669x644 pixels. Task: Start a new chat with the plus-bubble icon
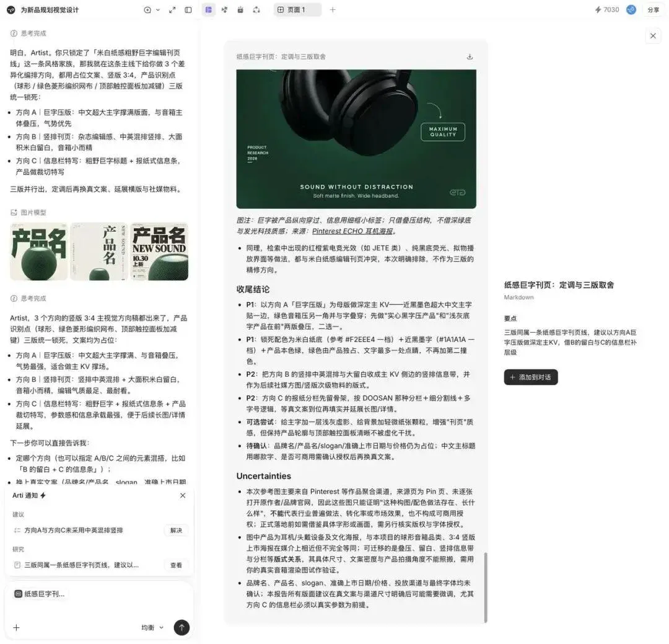pos(147,10)
